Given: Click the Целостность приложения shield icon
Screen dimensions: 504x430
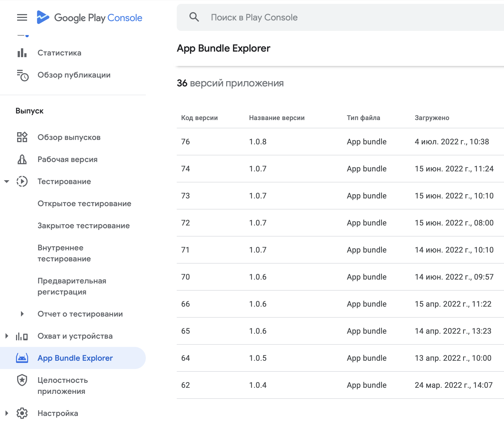Looking at the screenshot, I should click(22, 380).
